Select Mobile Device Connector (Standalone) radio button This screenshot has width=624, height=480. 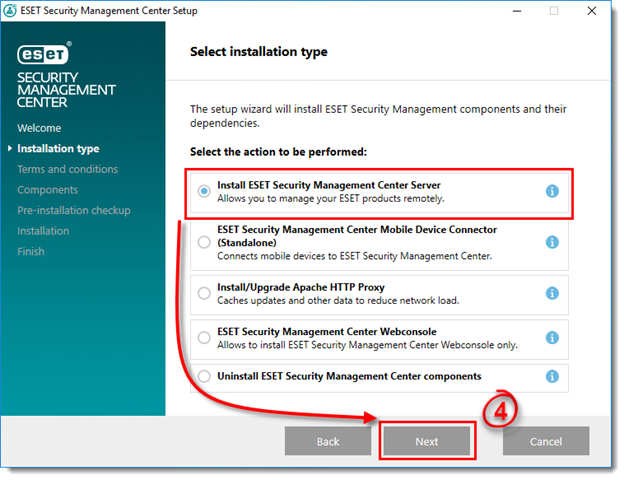(204, 242)
